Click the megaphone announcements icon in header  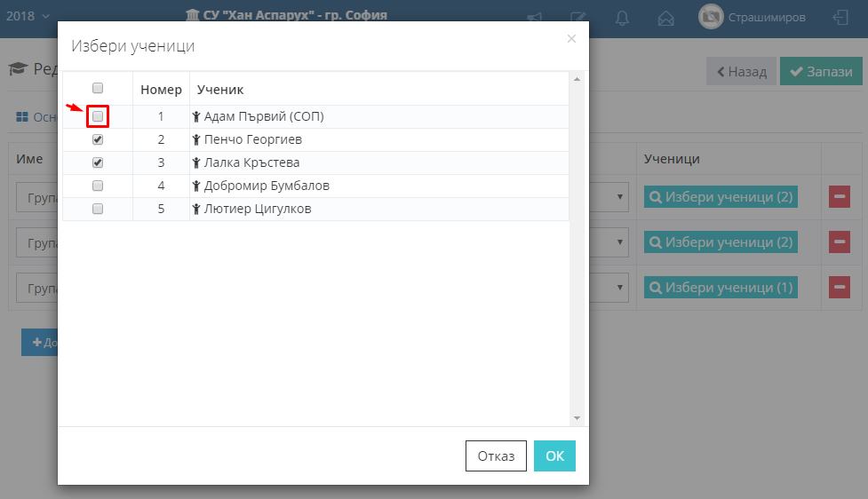tap(535, 18)
